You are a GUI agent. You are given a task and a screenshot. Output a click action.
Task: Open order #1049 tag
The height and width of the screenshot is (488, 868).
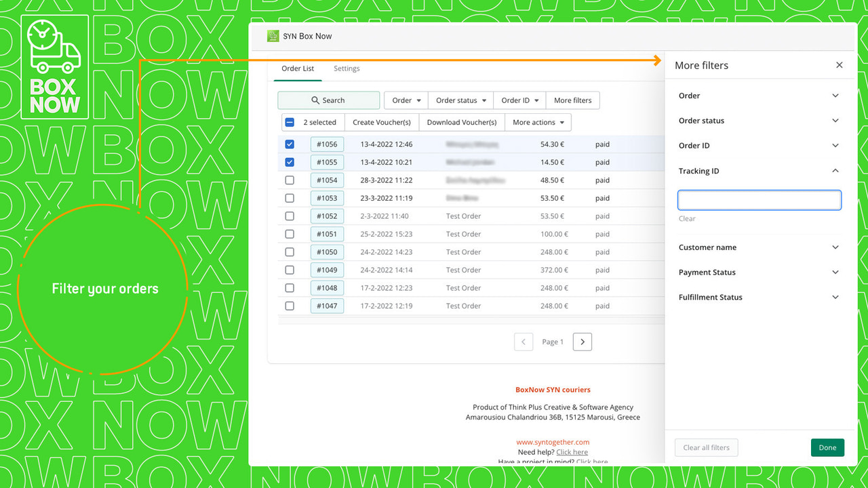click(327, 270)
